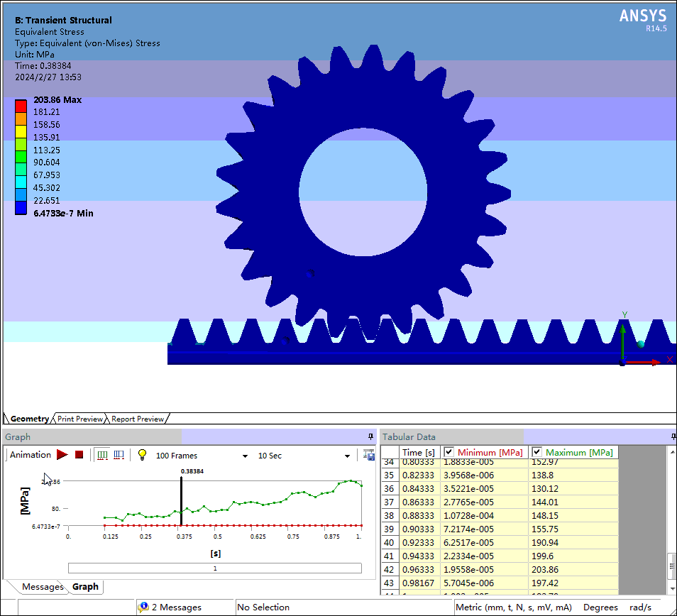The image size is (677, 616).
Task: Select distributed frames mode icon
Action: 103,455
